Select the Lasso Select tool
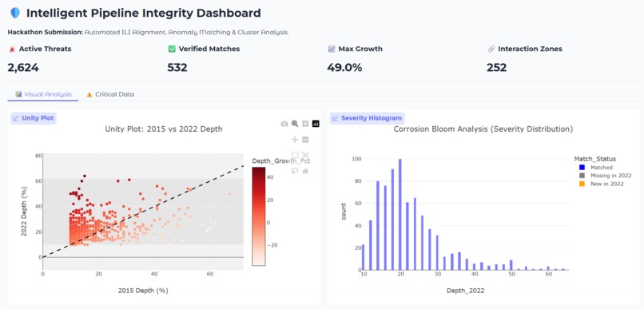This screenshot has width=644, height=309. [295, 171]
